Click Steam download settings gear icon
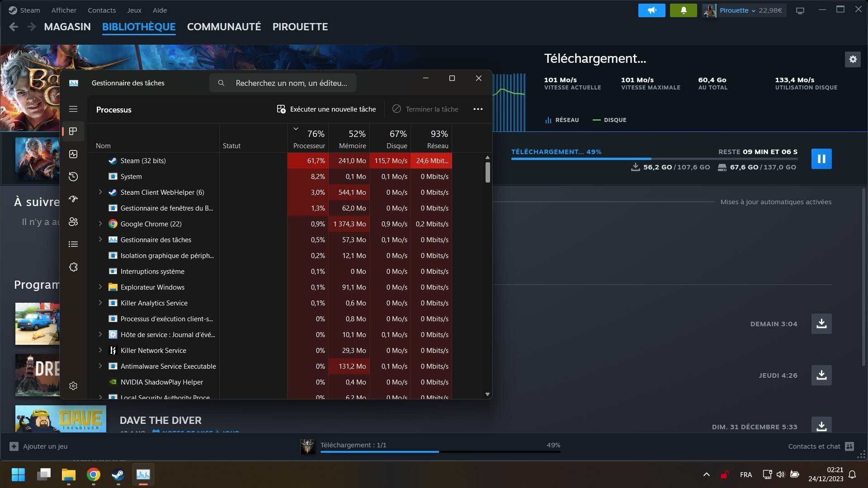Screen dimensions: 868x488 (853, 59)
